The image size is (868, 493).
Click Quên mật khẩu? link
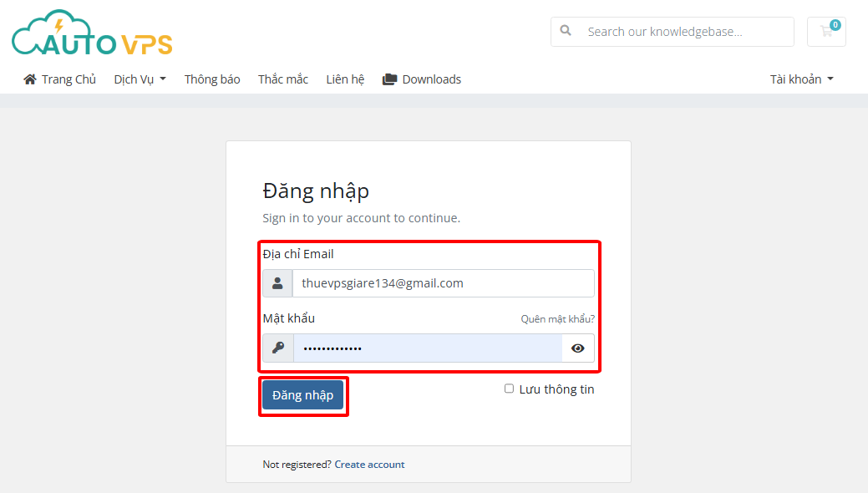pyautogui.click(x=557, y=319)
